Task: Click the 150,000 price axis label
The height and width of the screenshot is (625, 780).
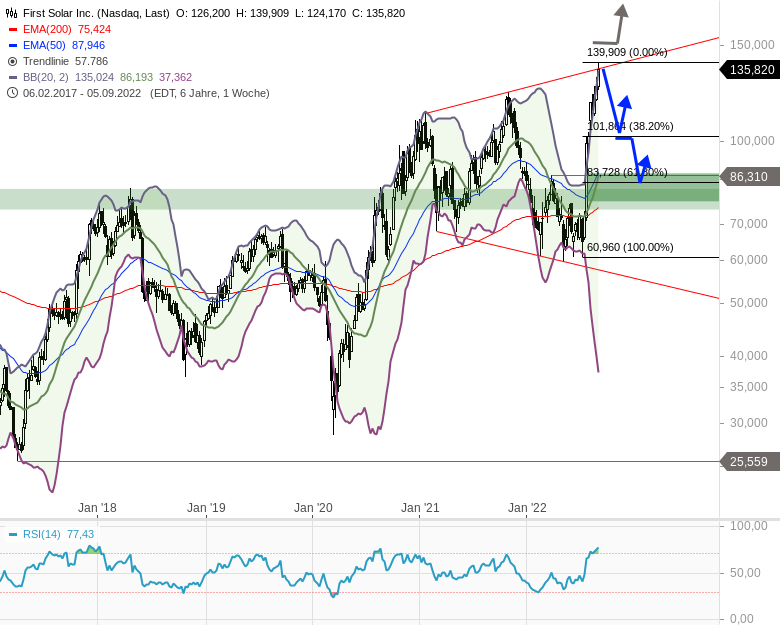Action: pyautogui.click(x=752, y=45)
